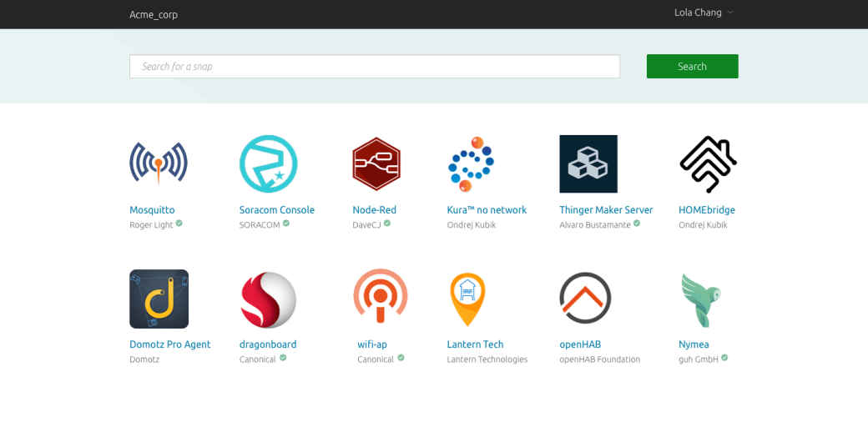Open the Node-Red hexagon icon
This screenshot has width=868, height=422.
click(x=376, y=163)
